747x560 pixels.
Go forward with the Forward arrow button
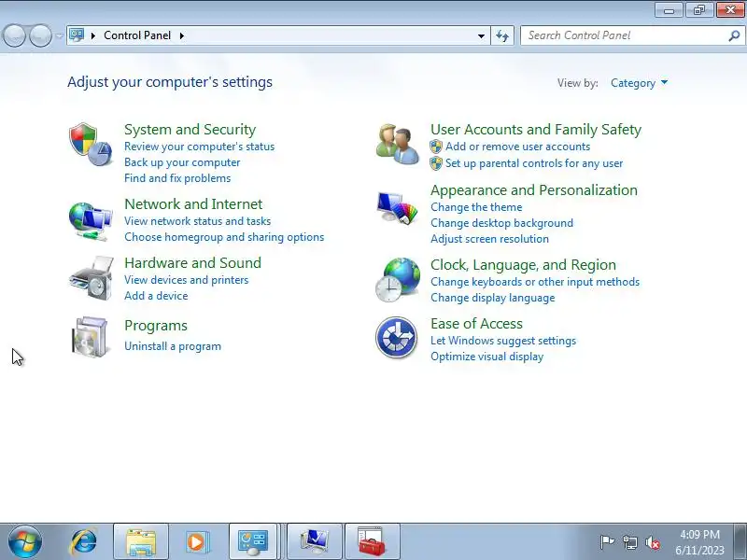click(40, 35)
